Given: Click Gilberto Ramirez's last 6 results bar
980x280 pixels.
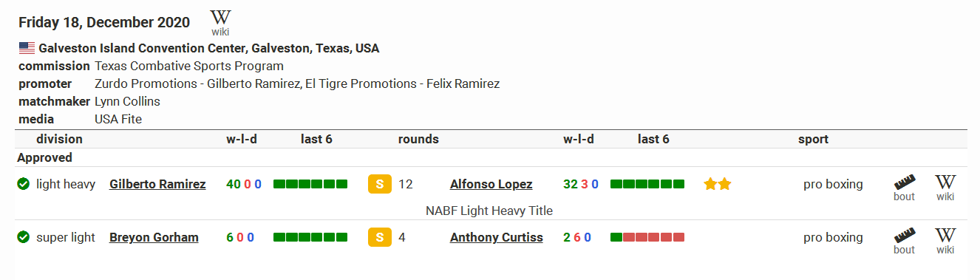Looking at the screenshot, I should tap(310, 184).
